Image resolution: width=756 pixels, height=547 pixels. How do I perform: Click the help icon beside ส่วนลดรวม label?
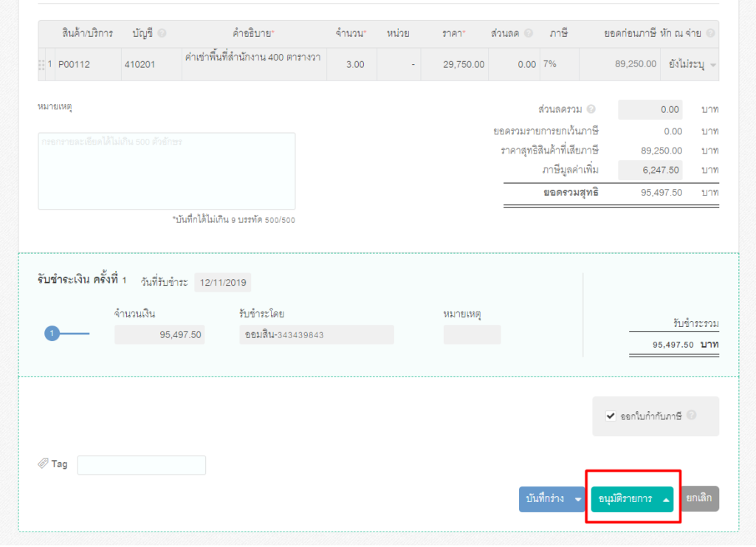[591, 110]
